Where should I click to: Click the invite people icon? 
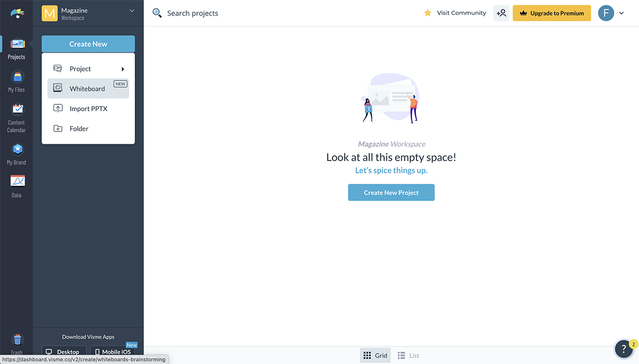pos(501,13)
